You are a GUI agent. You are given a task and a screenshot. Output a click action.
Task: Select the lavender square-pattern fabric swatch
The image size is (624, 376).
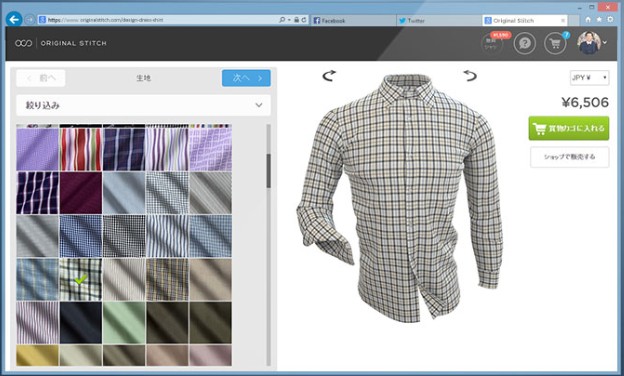(211, 149)
